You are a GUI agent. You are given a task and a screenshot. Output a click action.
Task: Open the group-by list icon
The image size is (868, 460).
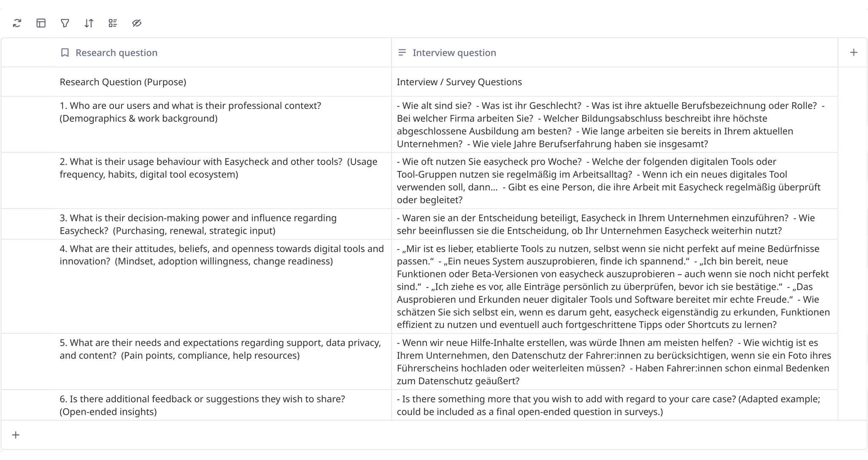pos(113,23)
